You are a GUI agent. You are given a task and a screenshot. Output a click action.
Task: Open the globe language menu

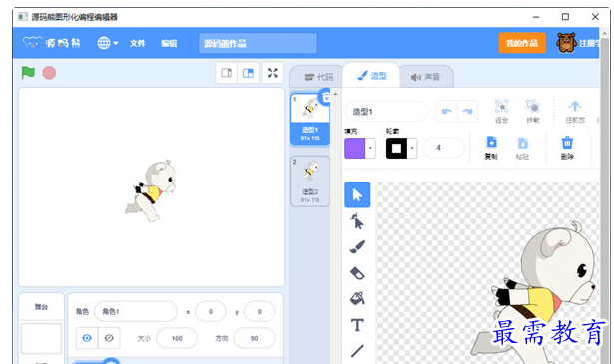[107, 43]
